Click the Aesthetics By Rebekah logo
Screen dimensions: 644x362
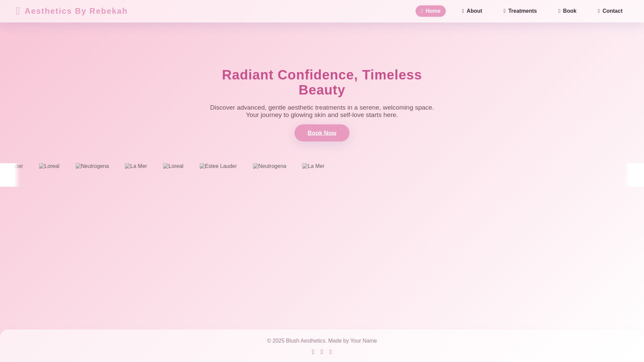coord(72,11)
